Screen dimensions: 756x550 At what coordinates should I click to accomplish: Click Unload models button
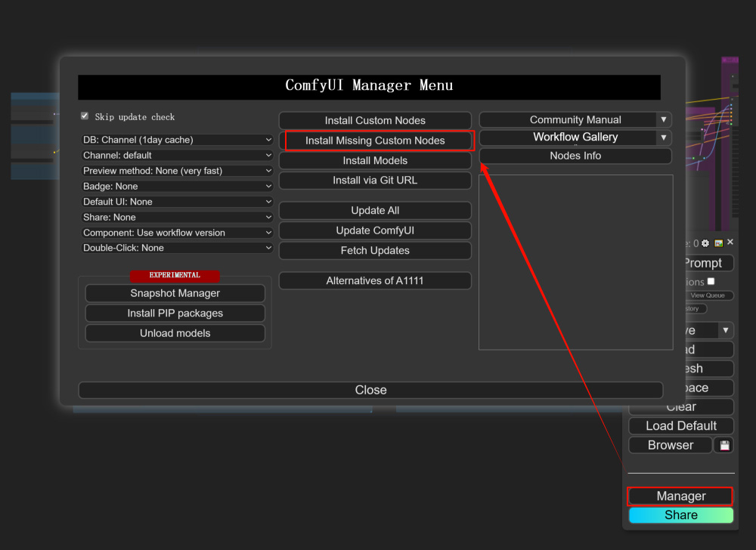coord(175,333)
